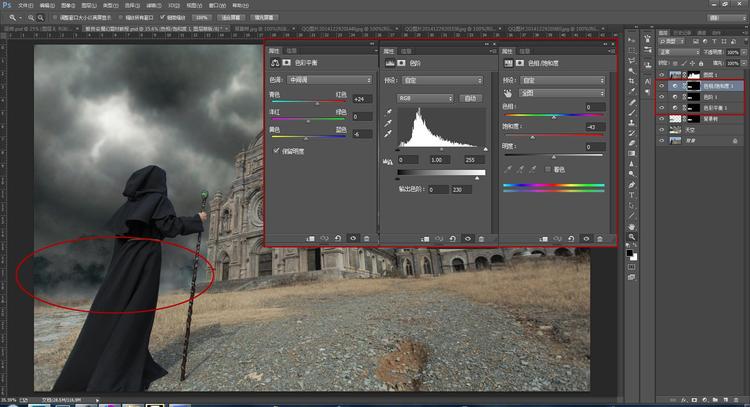Adjust the 饱和度 saturation slider handle

(532, 137)
